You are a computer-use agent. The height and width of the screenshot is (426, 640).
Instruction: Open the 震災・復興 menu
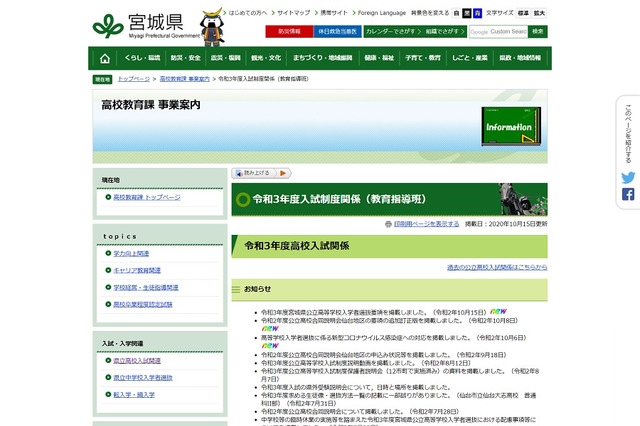click(x=225, y=58)
